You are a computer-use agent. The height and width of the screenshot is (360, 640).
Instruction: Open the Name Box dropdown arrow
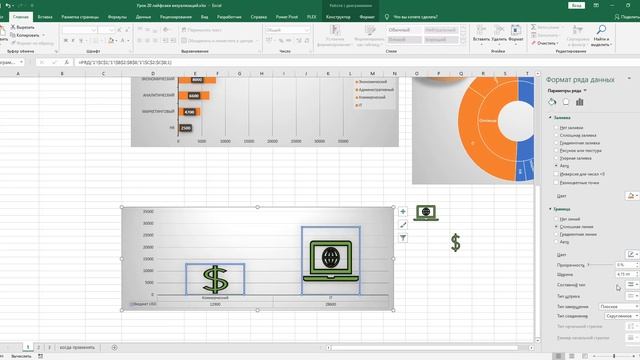[21, 62]
